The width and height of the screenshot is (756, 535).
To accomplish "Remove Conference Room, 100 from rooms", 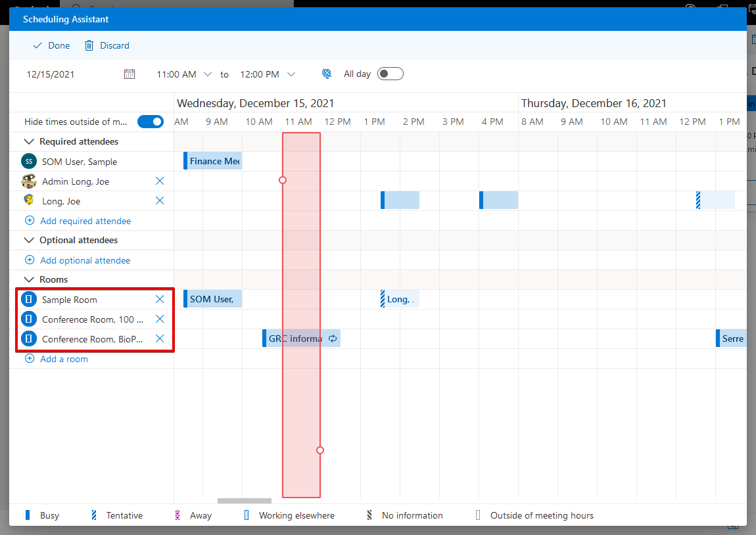I will pyautogui.click(x=159, y=319).
